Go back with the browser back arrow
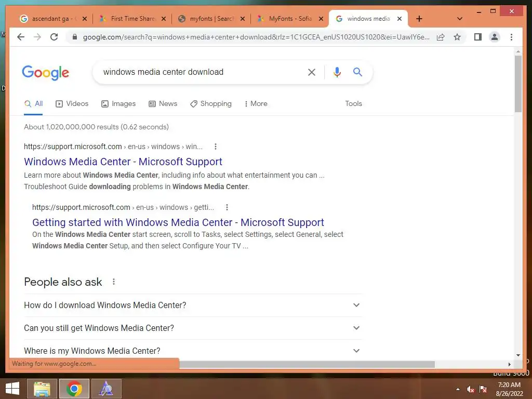Screen dimensions: 532x399 (21, 37)
